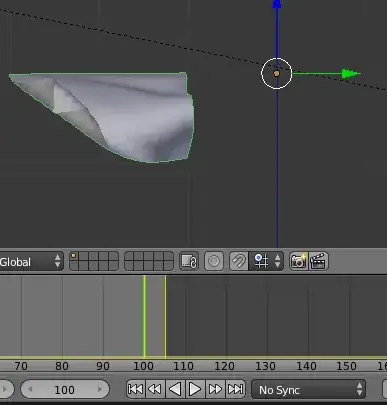The width and height of the screenshot is (387, 405).
Task: Click frame 70 on the timeline ruler
Action: (21, 366)
